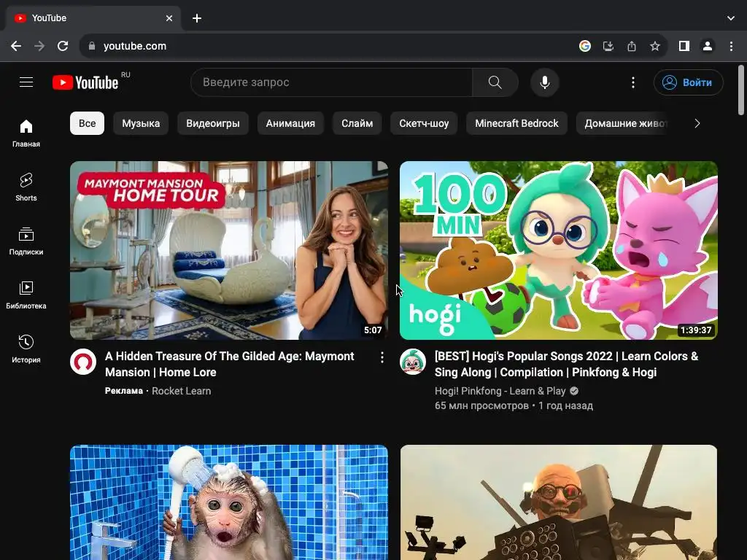The height and width of the screenshot is (560, 747).
Task: Open options menu for Maymont Mansion video
Action: pos(382,357)
